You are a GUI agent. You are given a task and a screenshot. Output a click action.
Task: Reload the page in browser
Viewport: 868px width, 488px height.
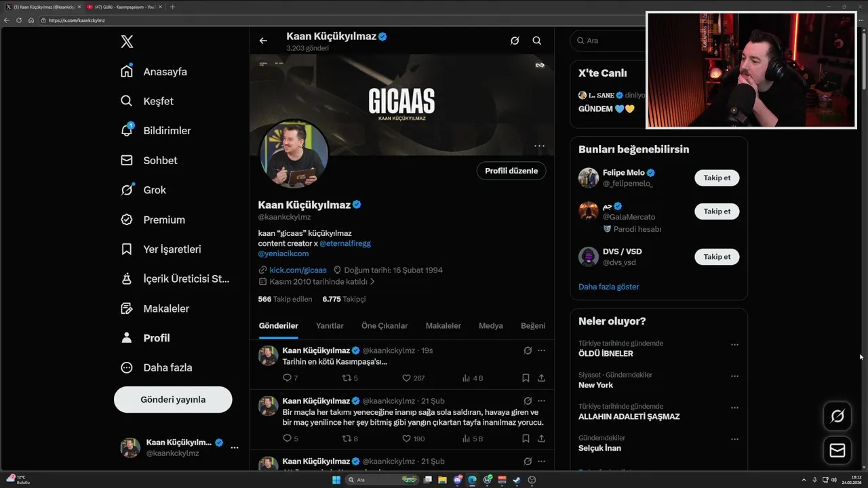point(19,20)
